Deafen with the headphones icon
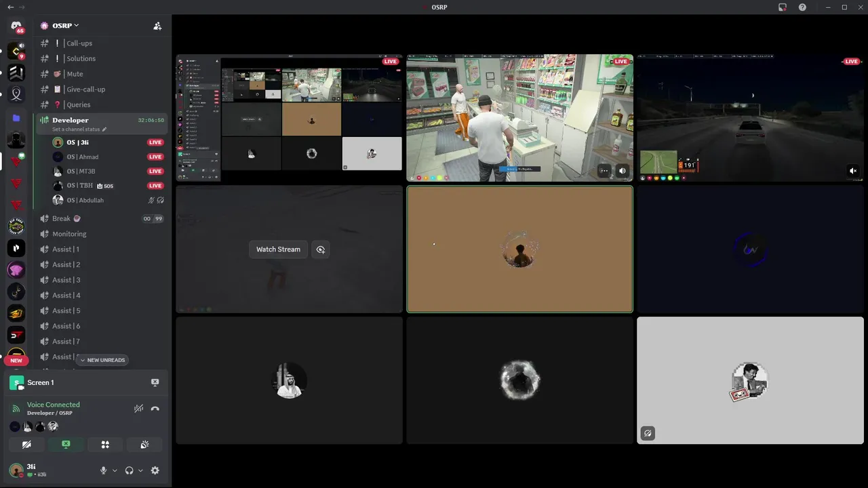Viewport: 868px width, 488px height. click(129, 470)
